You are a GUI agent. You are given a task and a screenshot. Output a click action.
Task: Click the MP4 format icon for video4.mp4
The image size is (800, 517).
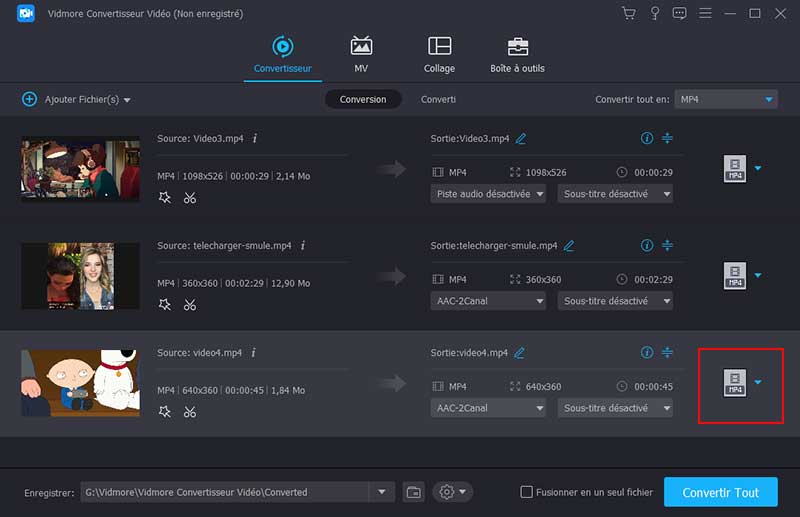coord(735,381)
